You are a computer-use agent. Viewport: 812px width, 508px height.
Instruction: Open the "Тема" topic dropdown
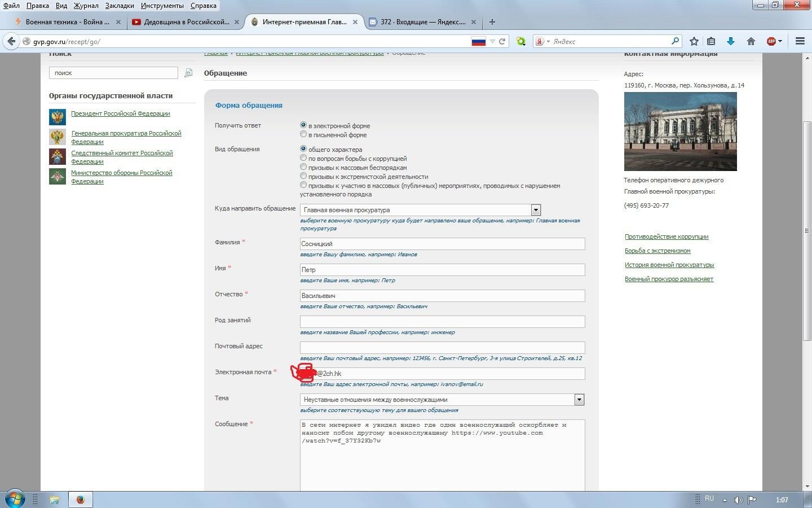tap(579, 400)
